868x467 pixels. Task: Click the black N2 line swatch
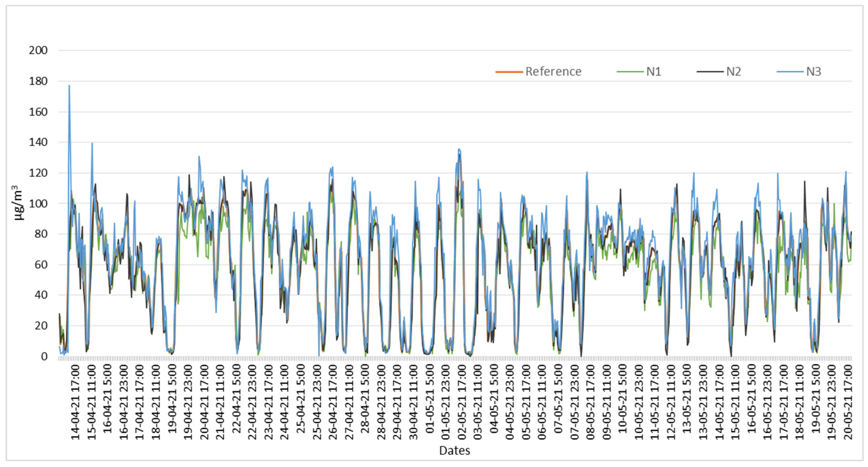(x=710, y=72)
